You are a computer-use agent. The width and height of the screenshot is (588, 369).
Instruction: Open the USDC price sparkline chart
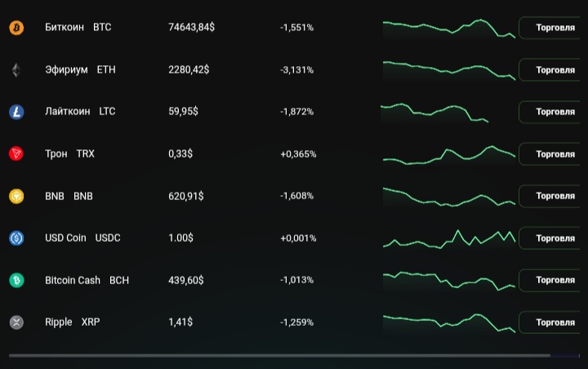448,238
